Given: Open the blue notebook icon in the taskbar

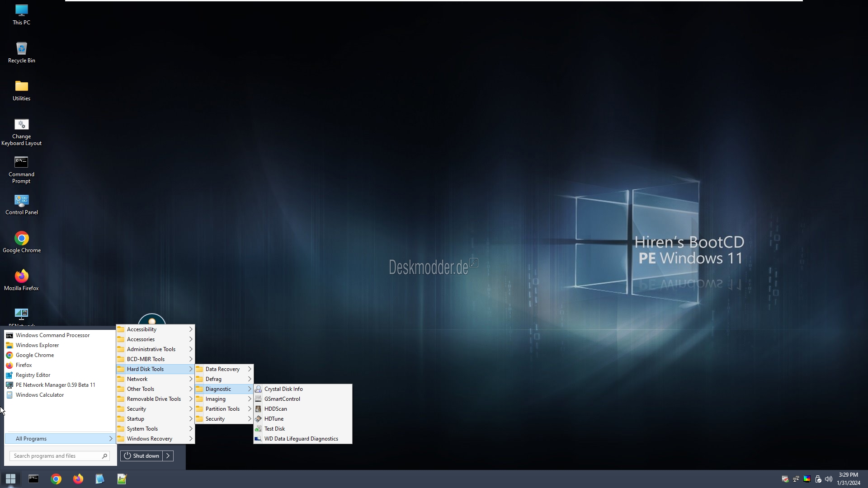Looking at the screenshot, I should (100, 479).
